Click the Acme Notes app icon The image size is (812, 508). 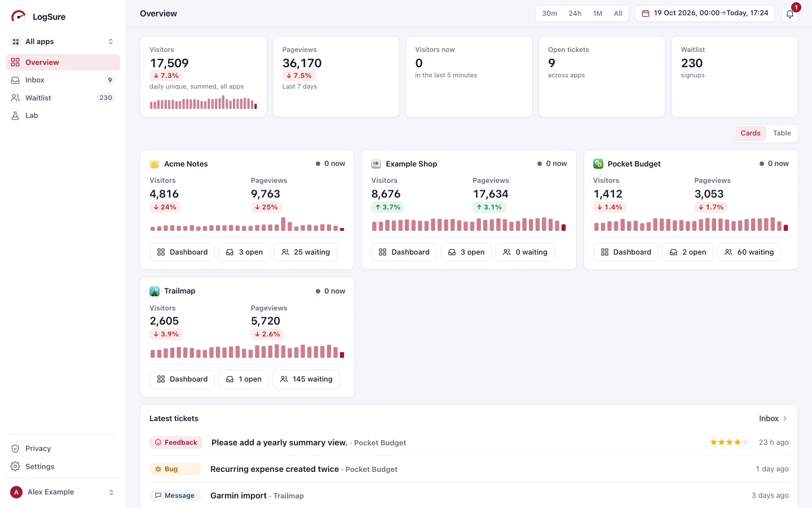tap(155, 164)
